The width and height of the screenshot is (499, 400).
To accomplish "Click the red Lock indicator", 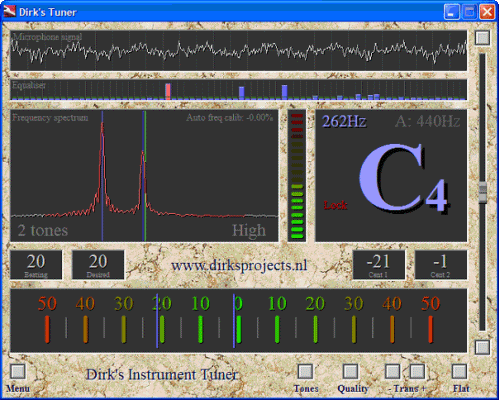I will point(335,205).
